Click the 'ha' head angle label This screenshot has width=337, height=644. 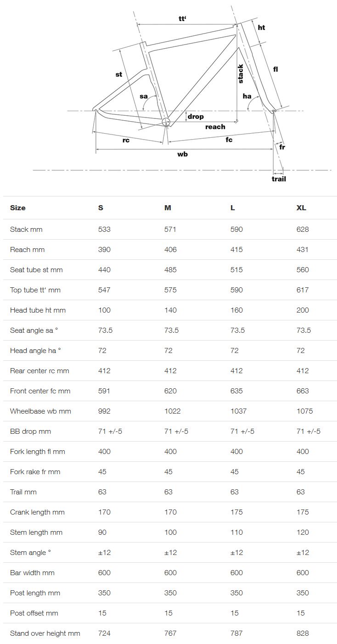(247, 96)
